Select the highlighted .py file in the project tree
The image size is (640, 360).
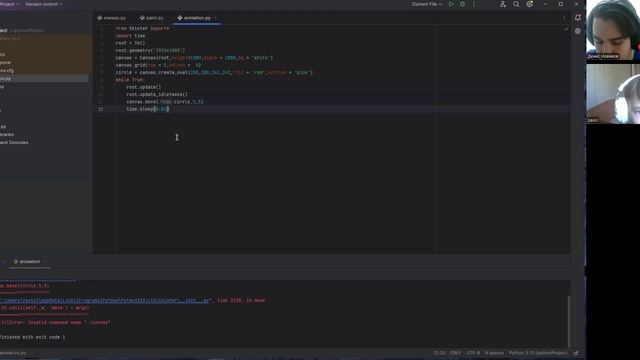(x=44, y=78)
